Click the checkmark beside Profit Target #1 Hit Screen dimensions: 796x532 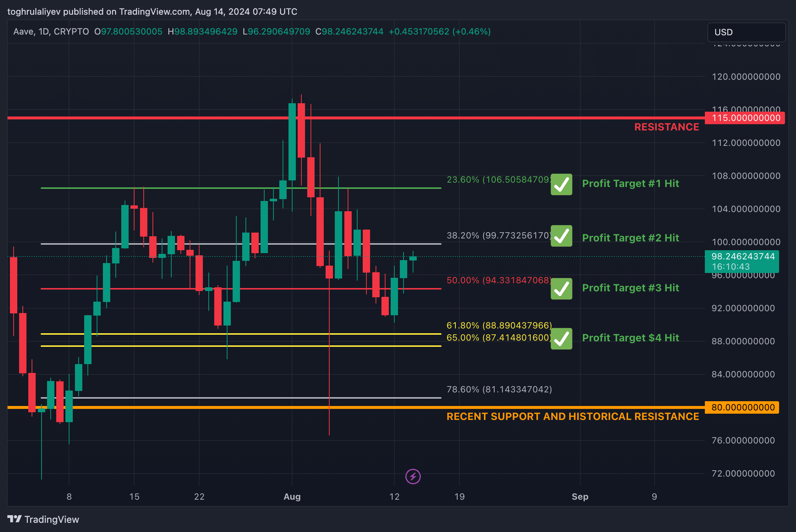561,184
